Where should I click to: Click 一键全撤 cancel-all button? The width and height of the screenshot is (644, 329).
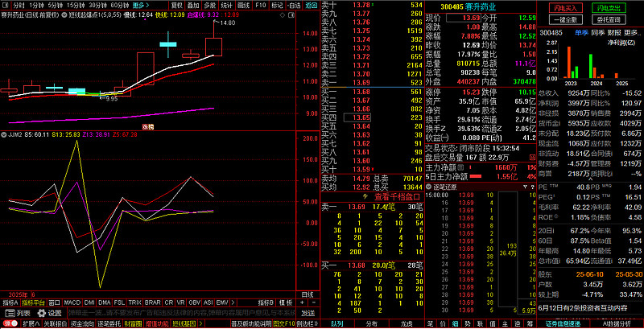[566, 19]
